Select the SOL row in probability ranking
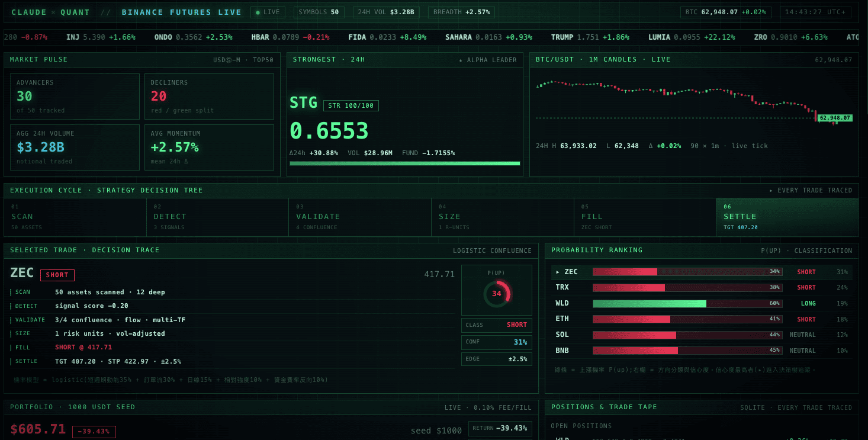868x440 pixels. tap(702, 335)
